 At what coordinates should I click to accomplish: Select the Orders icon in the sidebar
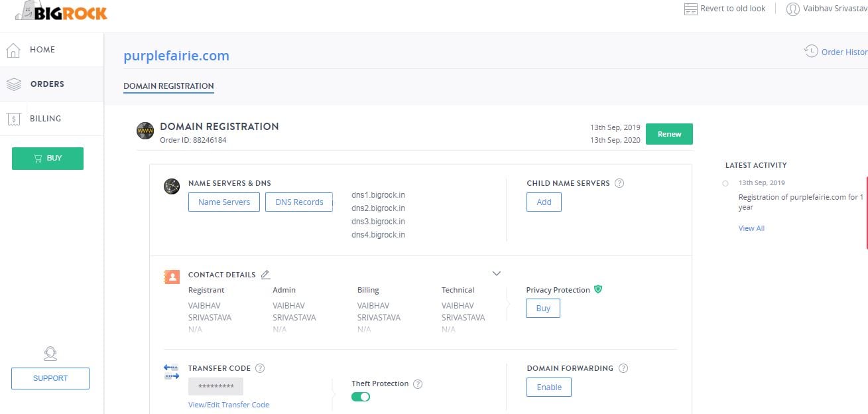[x=14, y=84]
